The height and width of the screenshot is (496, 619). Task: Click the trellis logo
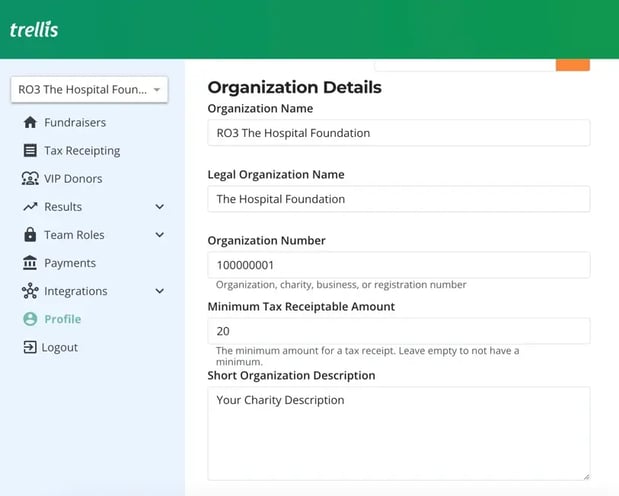[x=34, y=30]
